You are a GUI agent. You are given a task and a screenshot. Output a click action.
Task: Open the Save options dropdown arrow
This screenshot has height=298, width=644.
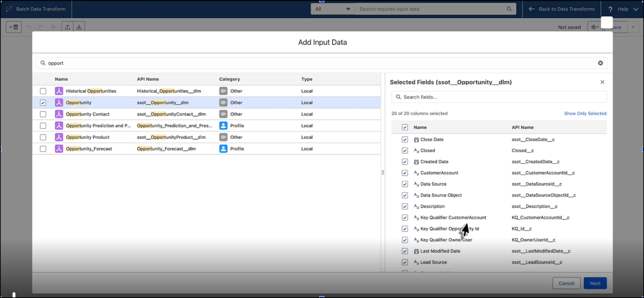point(633,27)
